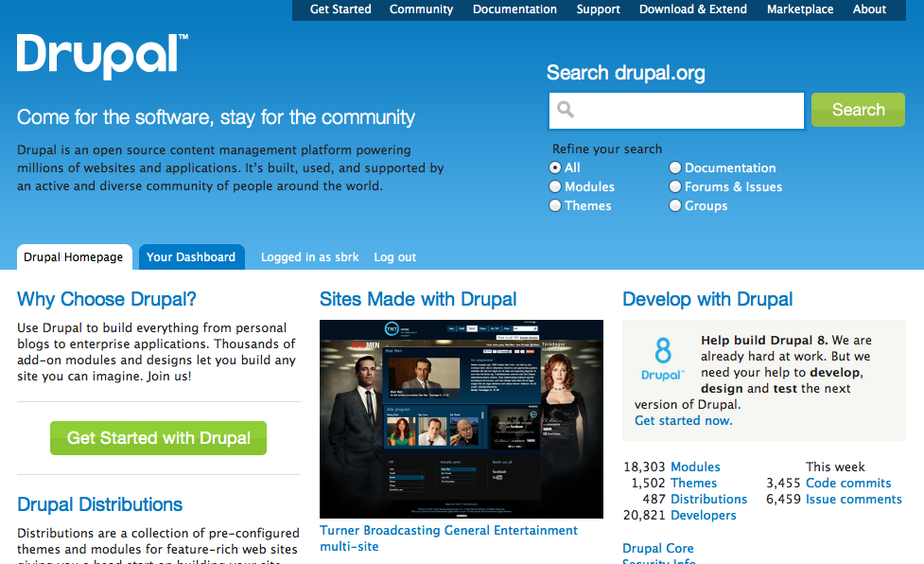
Task: Click the TNT website screenshot
Action: [461, 418]
